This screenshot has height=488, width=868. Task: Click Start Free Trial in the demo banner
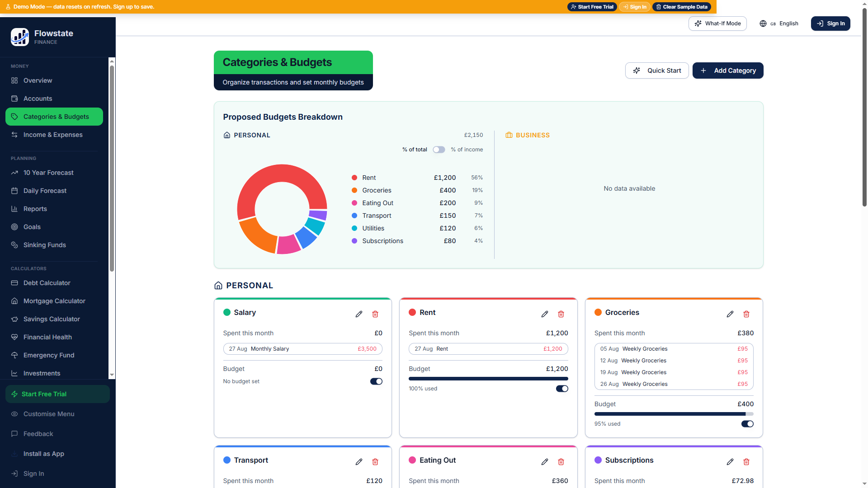tap(592, 7)
